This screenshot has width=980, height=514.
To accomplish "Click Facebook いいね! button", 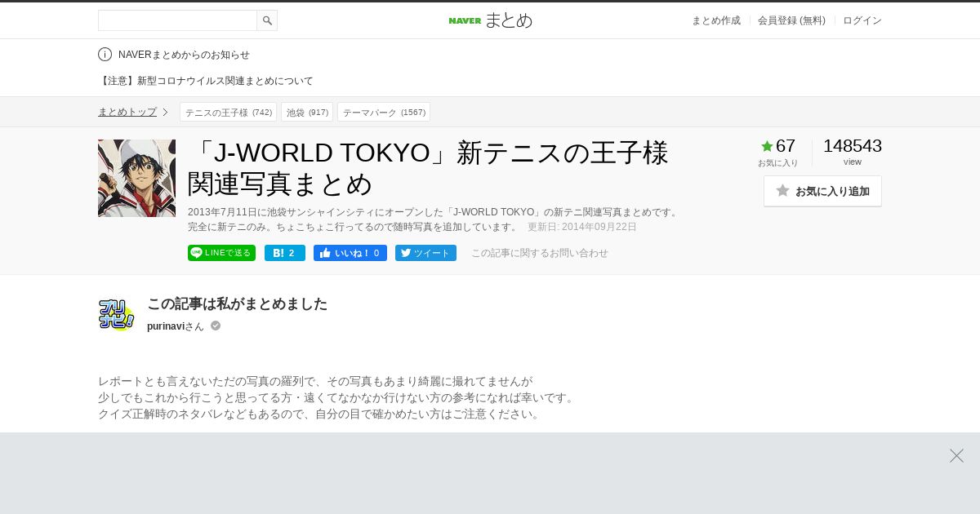I will (x=350, y=253).
